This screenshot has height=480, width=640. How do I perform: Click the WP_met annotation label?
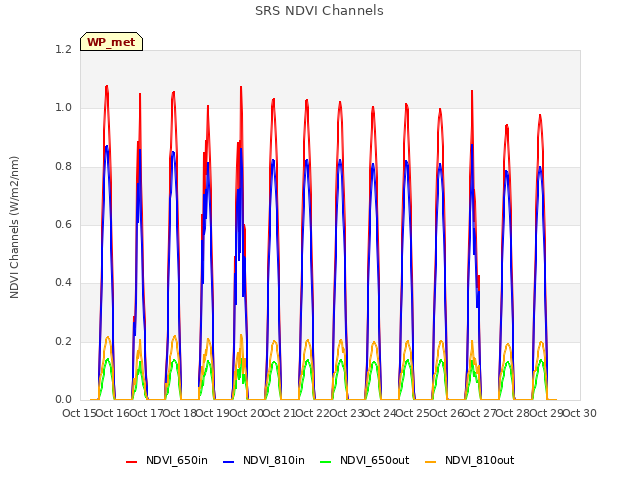click(111, 42)
